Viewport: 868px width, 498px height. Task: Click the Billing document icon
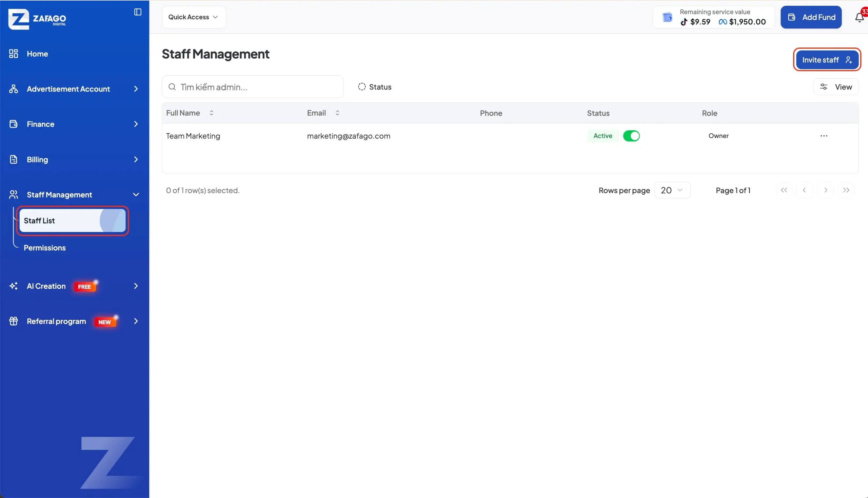coord(13,159)
